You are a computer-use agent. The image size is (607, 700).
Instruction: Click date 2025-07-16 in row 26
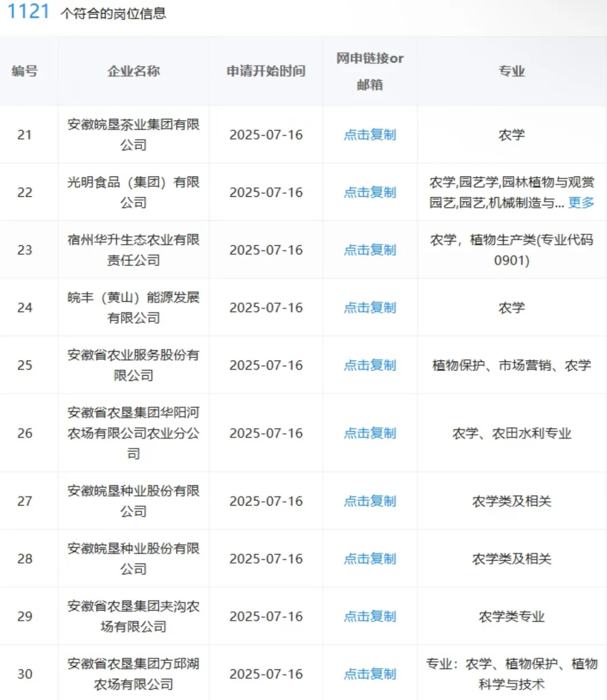(x=266, y=433)
